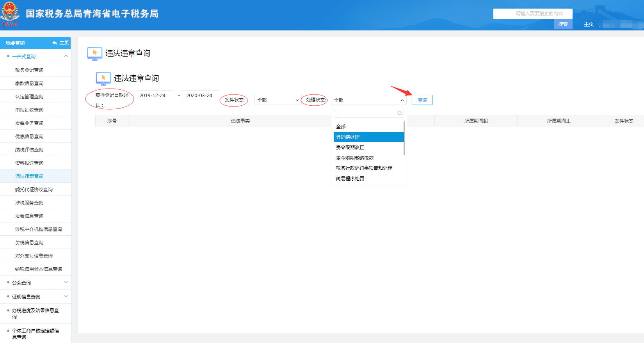
Task: Select 登记待处理 option
Action: point(368,137)
